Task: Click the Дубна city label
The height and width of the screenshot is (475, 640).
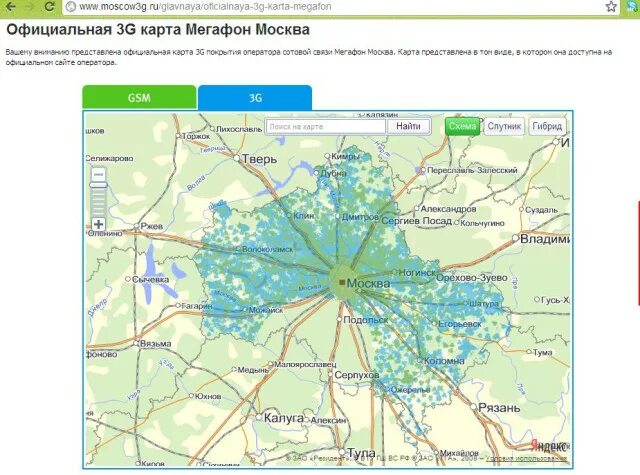Action: [333, 173]
